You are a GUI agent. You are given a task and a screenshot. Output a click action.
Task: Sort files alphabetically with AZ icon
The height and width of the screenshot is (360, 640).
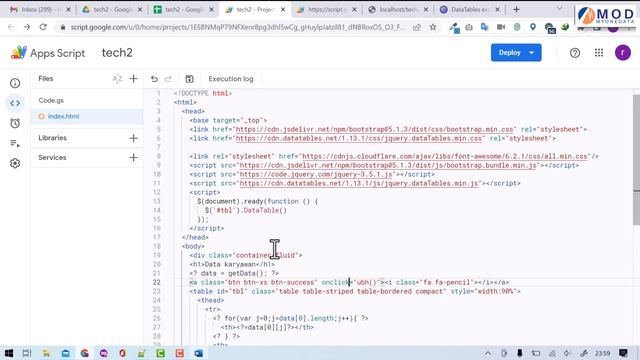pyautogui.click(x=117, y=79)
